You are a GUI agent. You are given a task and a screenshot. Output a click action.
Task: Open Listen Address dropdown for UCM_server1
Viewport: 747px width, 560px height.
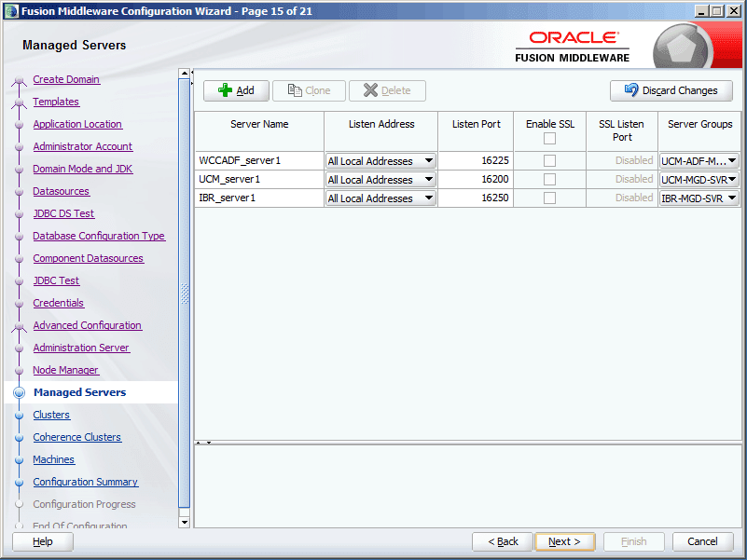coord(380,180)
